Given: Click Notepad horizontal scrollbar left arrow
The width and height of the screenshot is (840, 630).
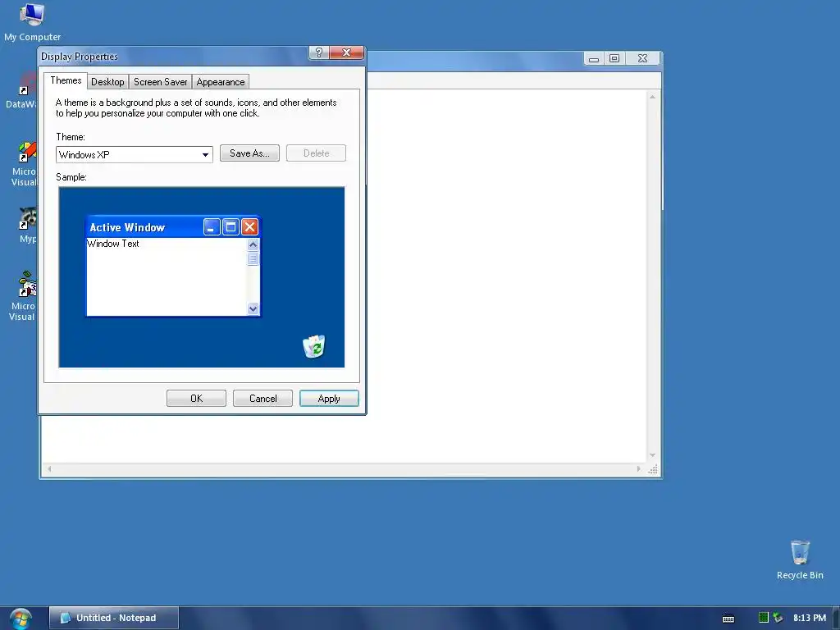Looking at the screenshot, I should click(49, 468).
